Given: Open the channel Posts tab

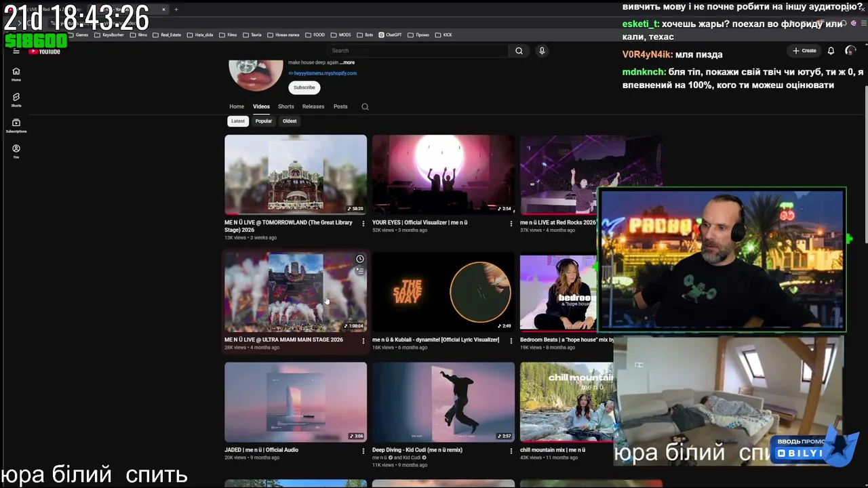Looking at the screenshot, I should coord(340,106).
